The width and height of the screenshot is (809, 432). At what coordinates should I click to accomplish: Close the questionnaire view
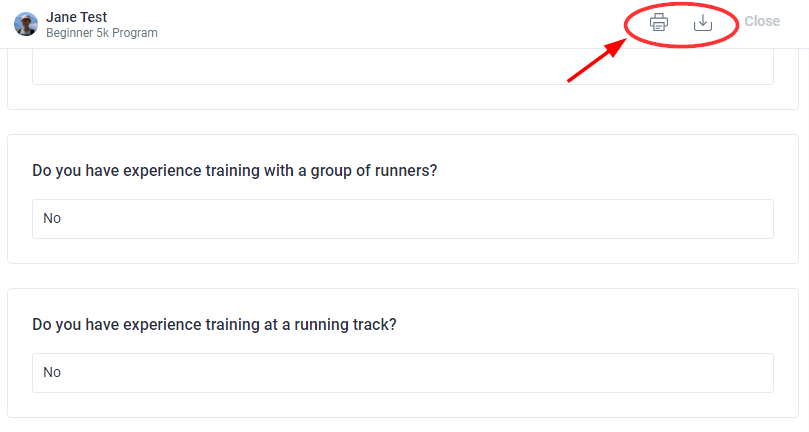(762, 21)
